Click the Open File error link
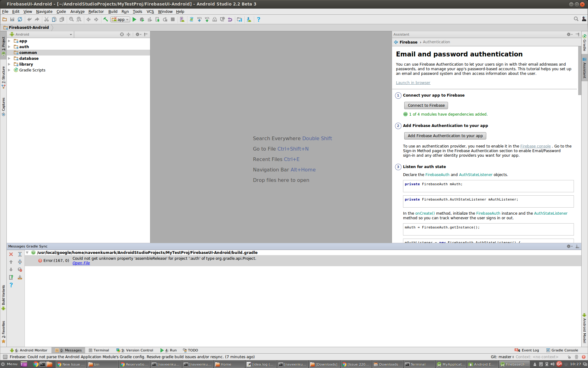The height and width of the screenshot is (368, 588). (81, 263)
